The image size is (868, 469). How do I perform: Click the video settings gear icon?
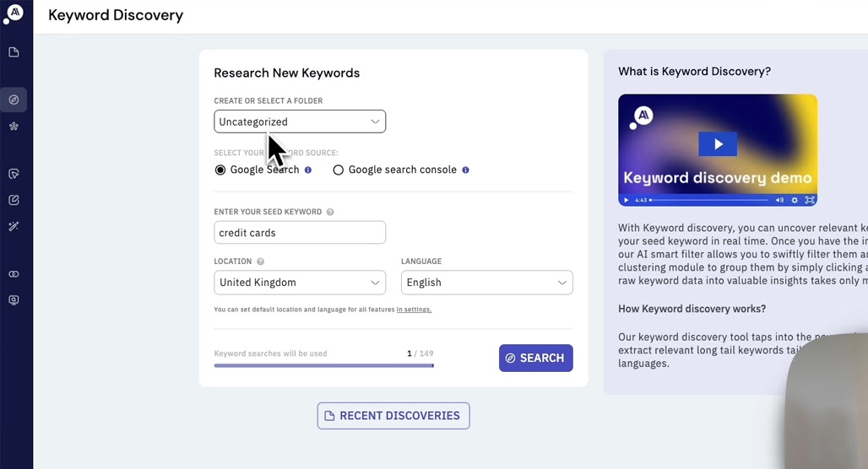[795, 200]
